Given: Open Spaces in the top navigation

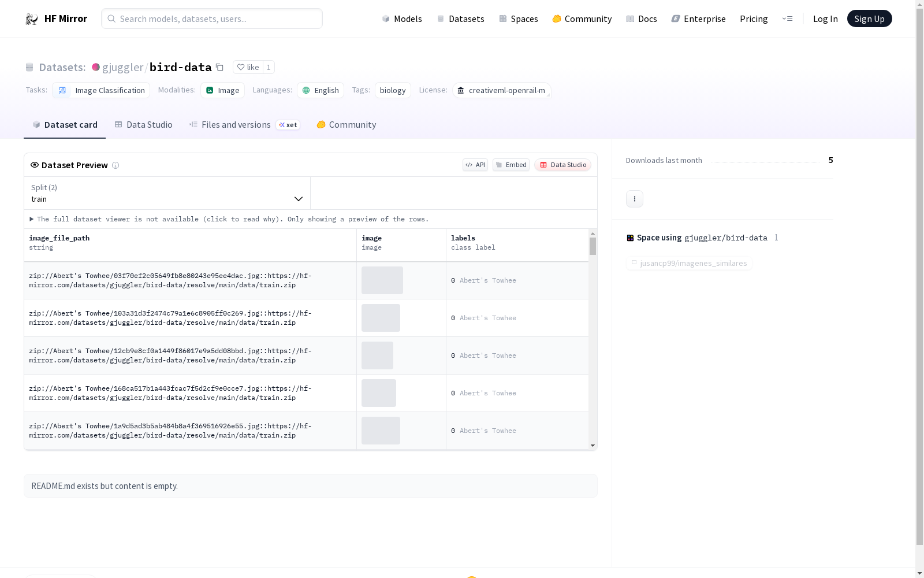Looking at the screenshot, I should pyautogui.click(x=519, y=18).
